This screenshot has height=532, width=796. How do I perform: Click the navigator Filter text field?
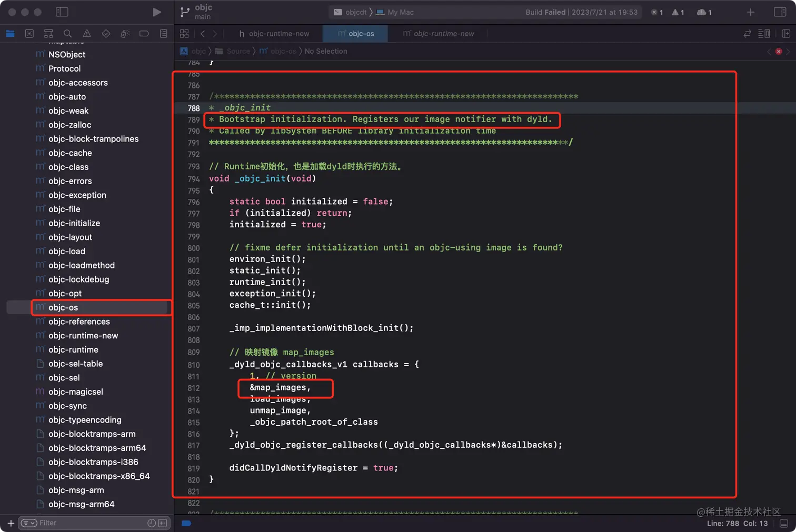coord(89,523)
